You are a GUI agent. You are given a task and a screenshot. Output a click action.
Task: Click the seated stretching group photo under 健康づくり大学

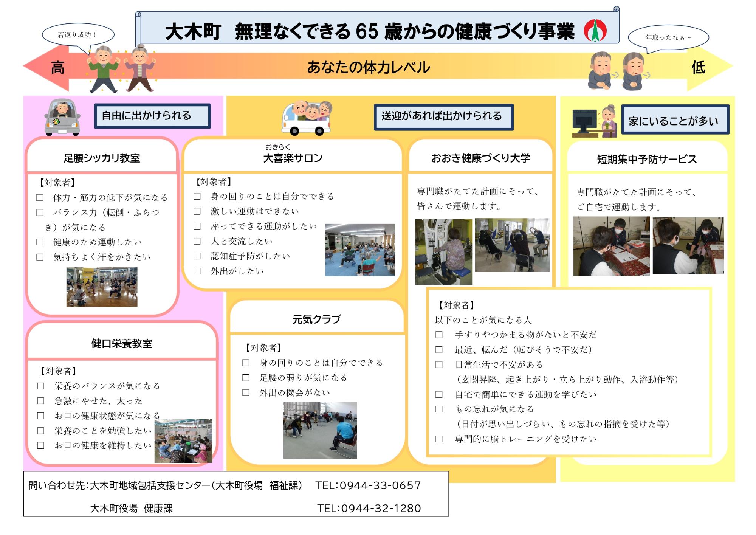click(x=512, y=245)
